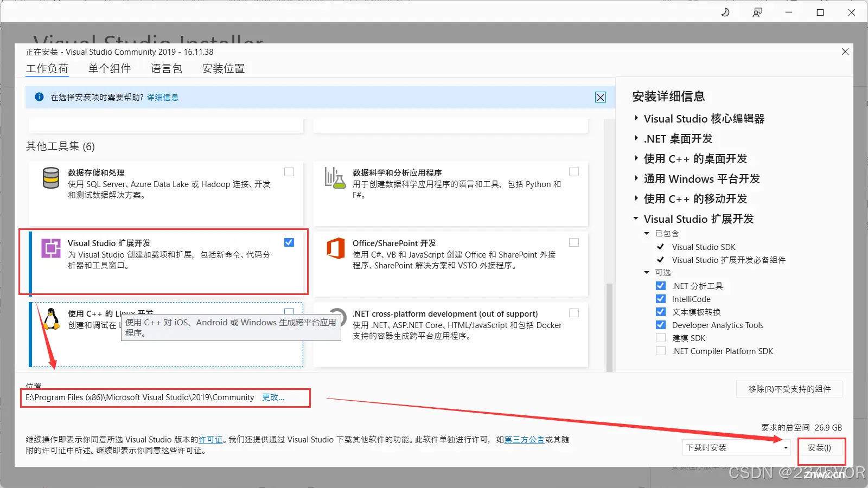Check the .NET cross-platform development checkbox

(574, 313)
